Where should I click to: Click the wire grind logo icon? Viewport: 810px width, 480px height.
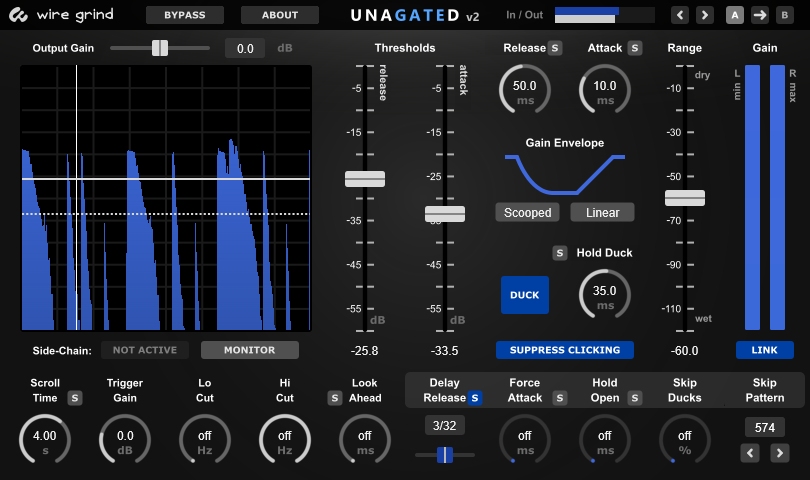18,15
